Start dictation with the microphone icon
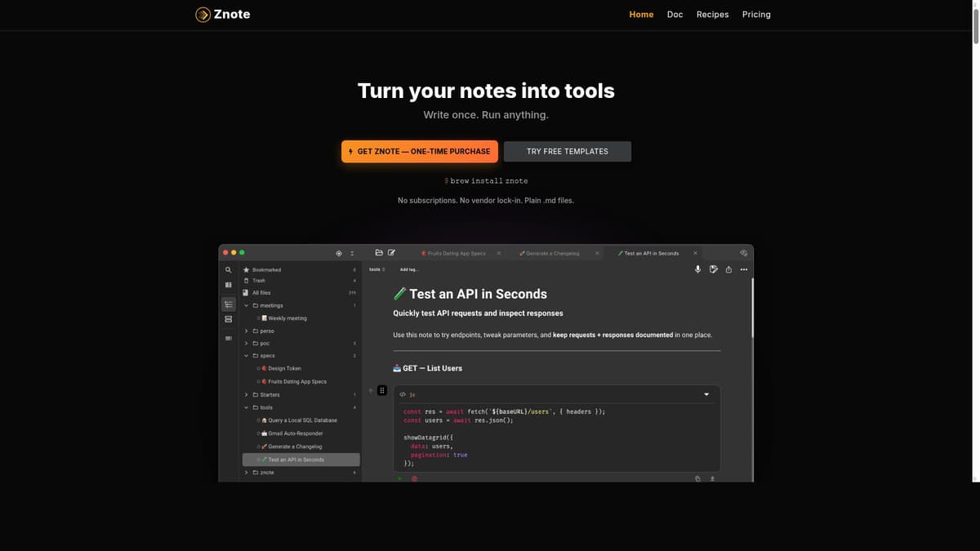 pos(697,269)
